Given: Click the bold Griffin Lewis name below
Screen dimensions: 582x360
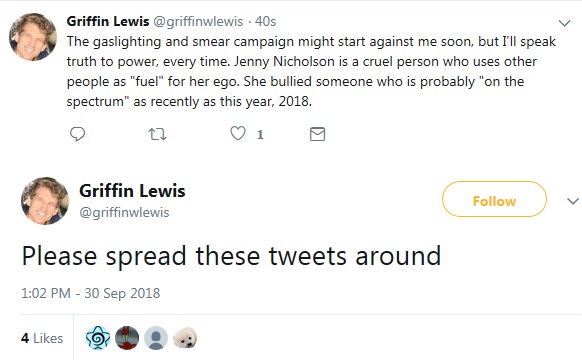Looking at the screenshot, I should 132,191.
